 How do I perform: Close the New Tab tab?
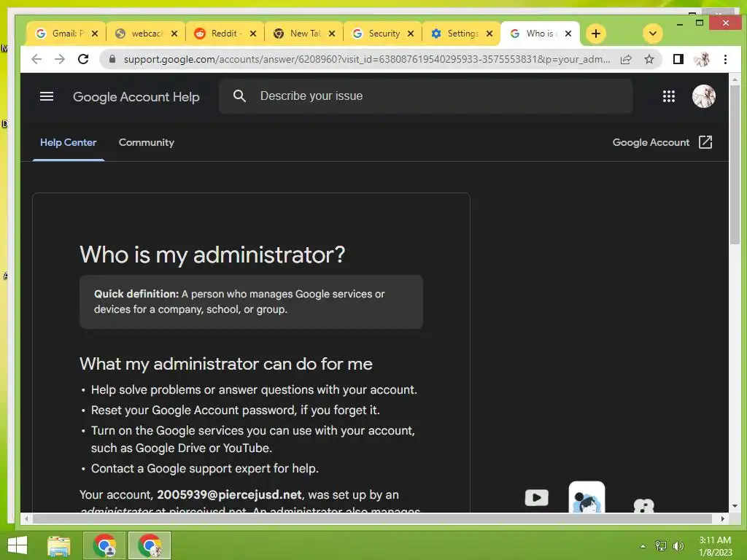[x=332, y=34]
